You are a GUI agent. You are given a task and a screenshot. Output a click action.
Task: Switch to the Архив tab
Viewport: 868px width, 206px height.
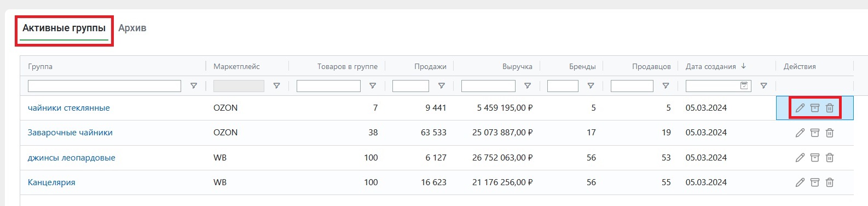point(132,28)
